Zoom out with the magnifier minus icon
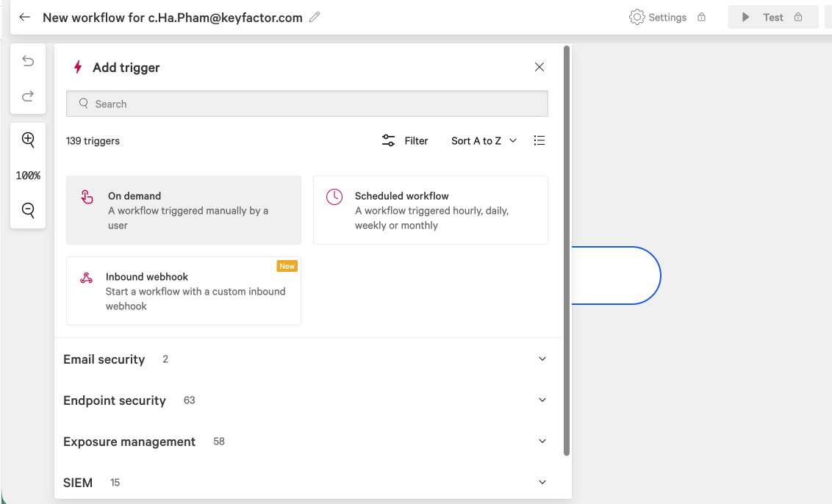 28,210
